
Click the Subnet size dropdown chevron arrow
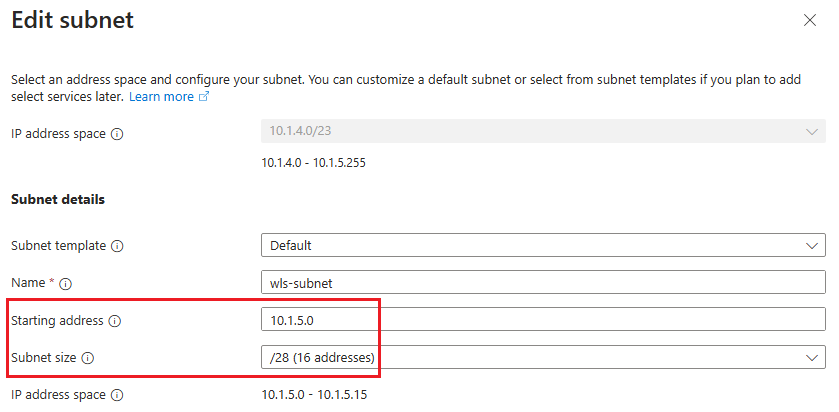[810, 357]
